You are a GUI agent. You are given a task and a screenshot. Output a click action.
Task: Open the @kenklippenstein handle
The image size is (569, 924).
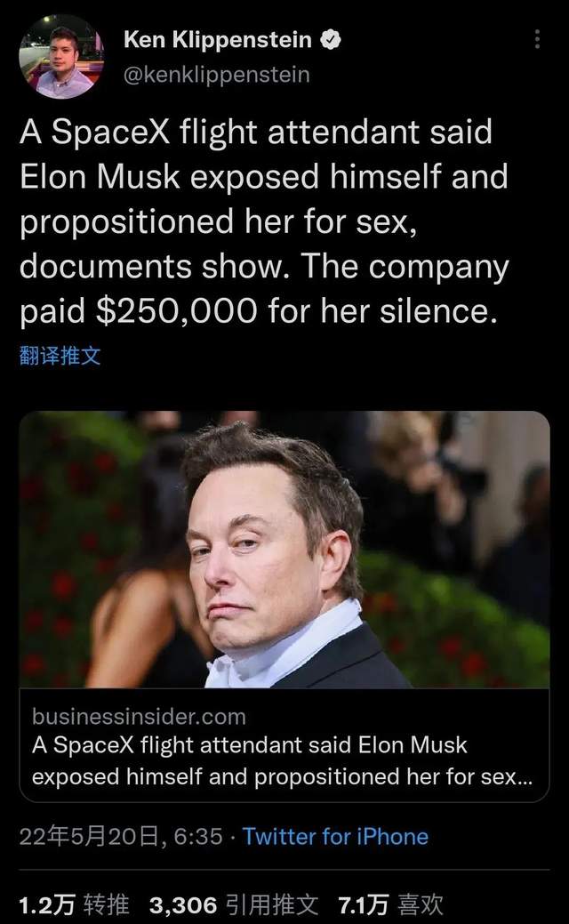216,75
